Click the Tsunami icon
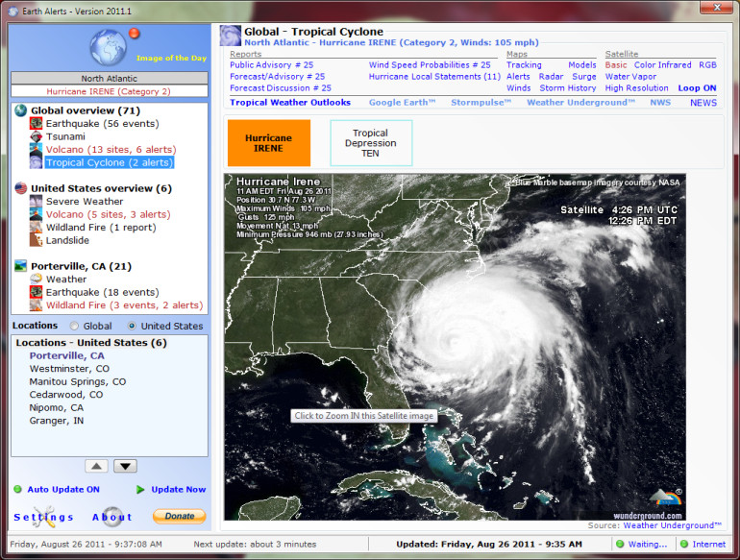Image resolution: width=740 pixels, height=560 pixels. [37, 136]
